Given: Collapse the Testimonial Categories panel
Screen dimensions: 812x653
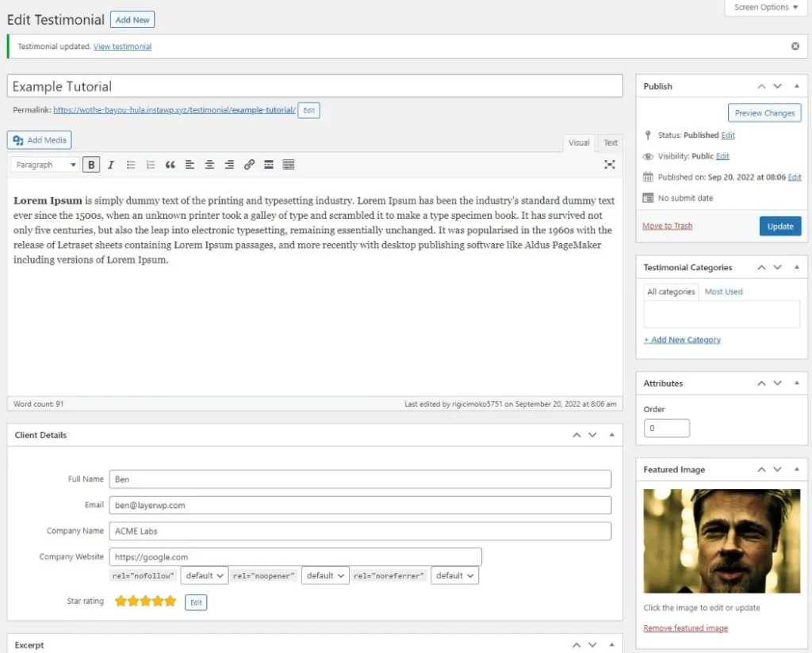Looking at the screenshot, I should [x=796, y=267].
